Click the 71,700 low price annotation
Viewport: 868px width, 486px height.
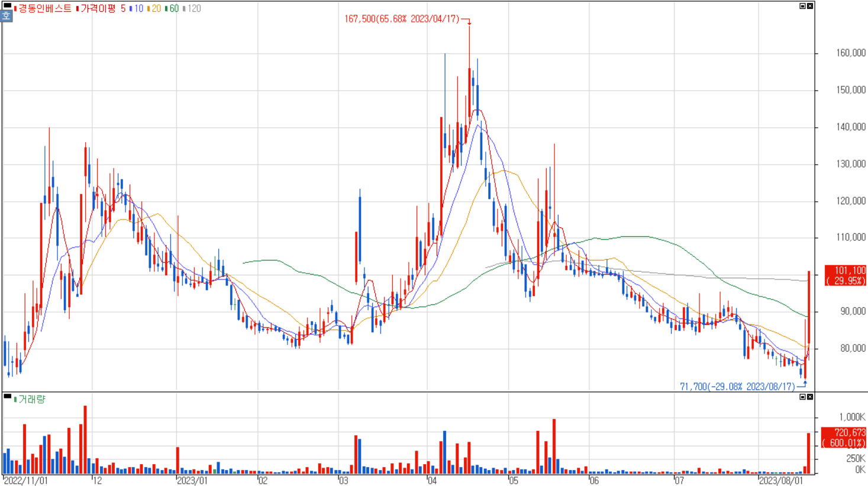point(737,387)
